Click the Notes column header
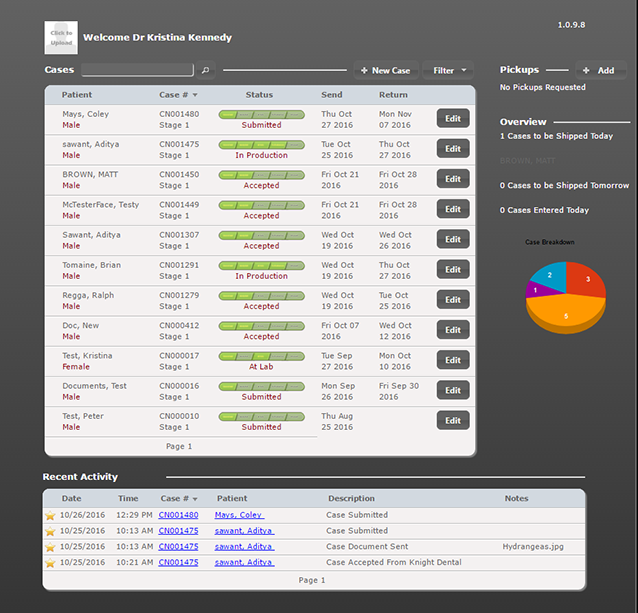Viewport: 638px width, 613px height. [x=516, y=498]
